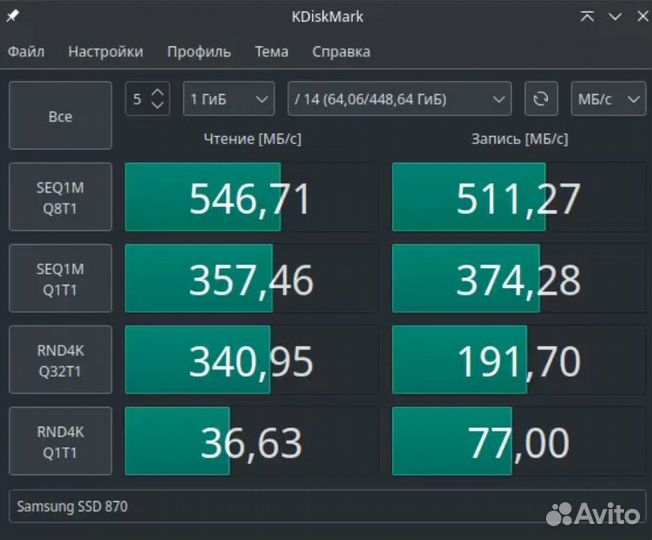Expand the drive selection dropdown

[399, 99]
